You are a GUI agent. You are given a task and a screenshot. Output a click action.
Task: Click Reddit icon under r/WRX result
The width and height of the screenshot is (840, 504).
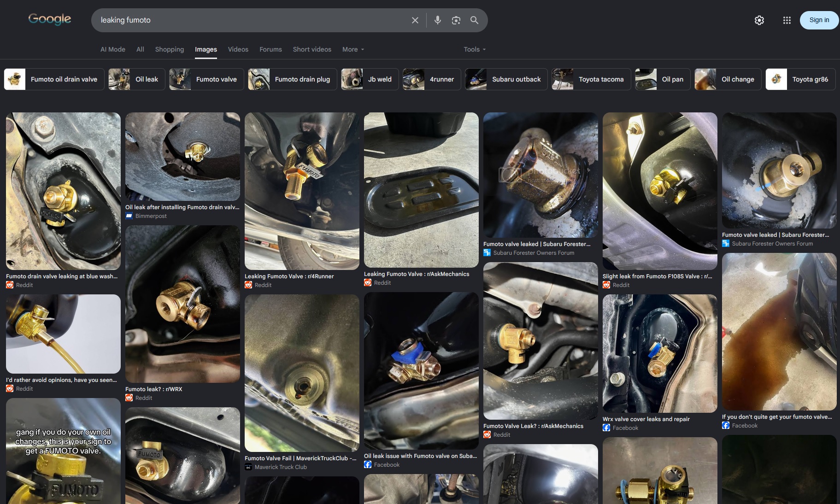pyautogui.click(x=129, y=398)
